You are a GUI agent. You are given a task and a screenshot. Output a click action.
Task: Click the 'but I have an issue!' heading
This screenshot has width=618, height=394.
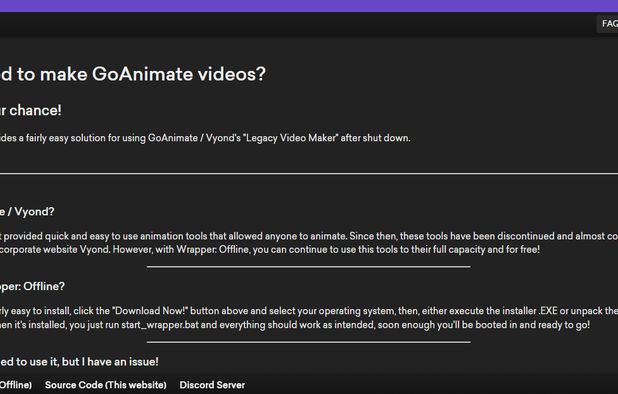coord(79,362)
